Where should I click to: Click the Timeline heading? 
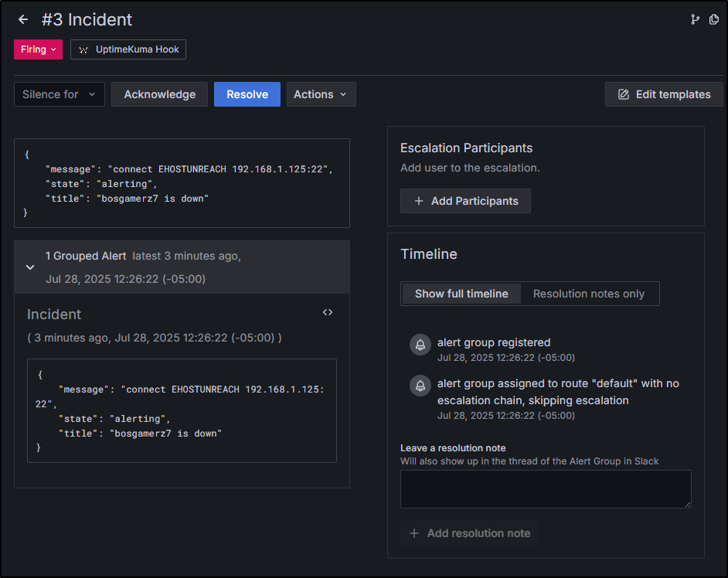(x=429, y=254)
